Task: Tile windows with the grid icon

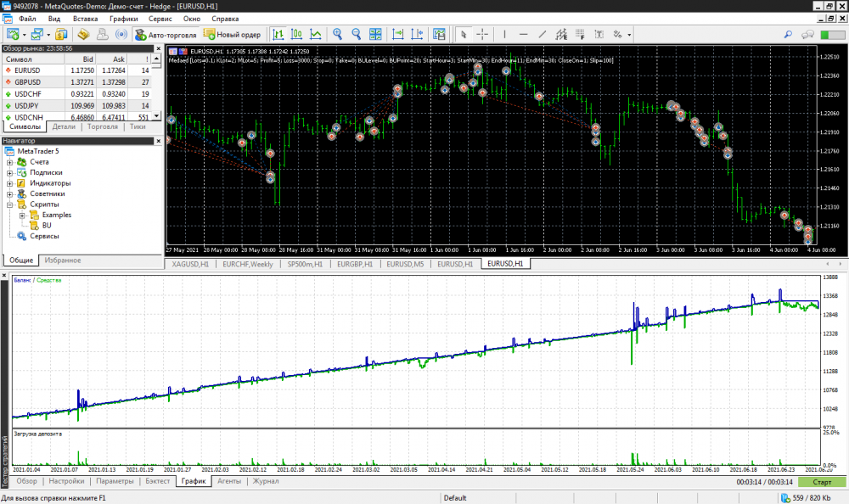Action: coord(375,35)
